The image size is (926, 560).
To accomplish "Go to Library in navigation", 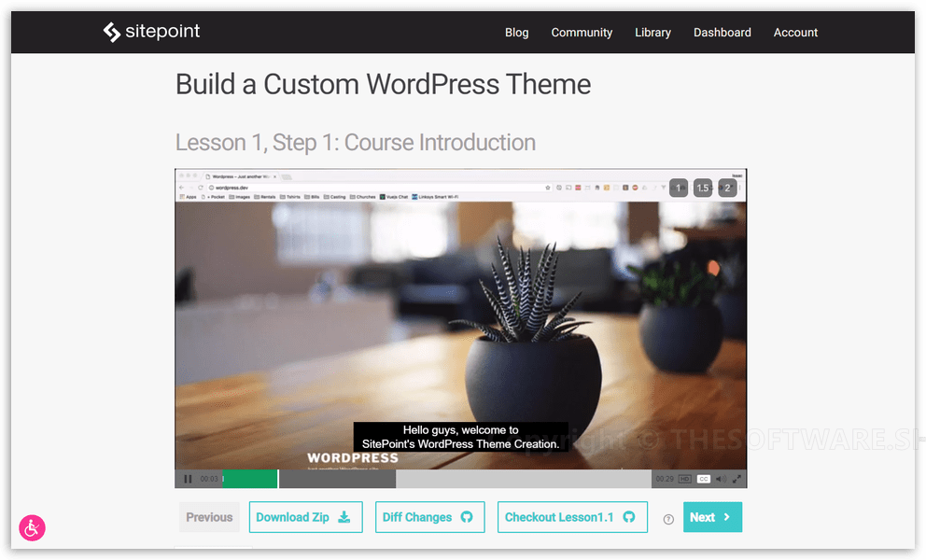I will click(652, 33).
